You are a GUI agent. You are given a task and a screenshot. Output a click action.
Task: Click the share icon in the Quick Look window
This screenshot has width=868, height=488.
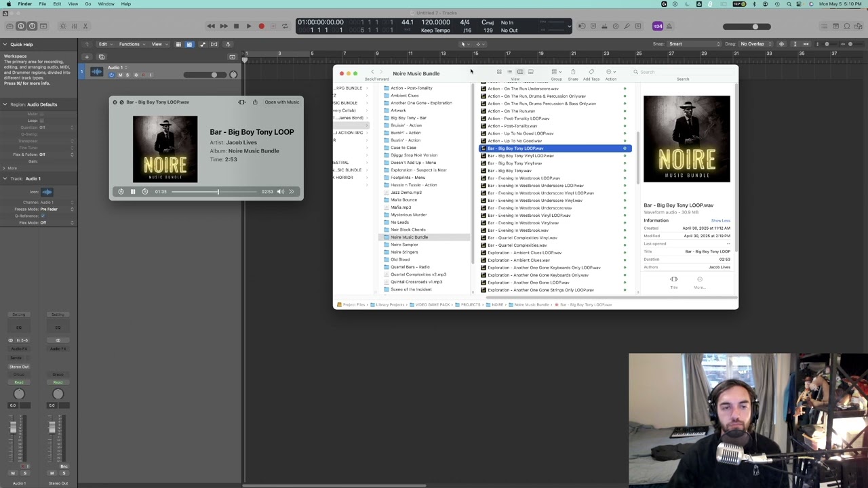coord(255,102)
